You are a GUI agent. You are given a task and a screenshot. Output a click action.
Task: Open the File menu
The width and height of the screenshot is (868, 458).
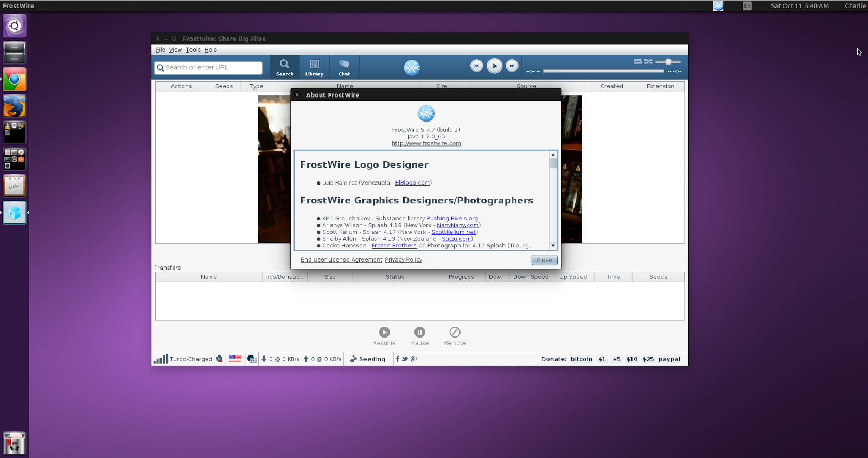click(x=161, y=50)
